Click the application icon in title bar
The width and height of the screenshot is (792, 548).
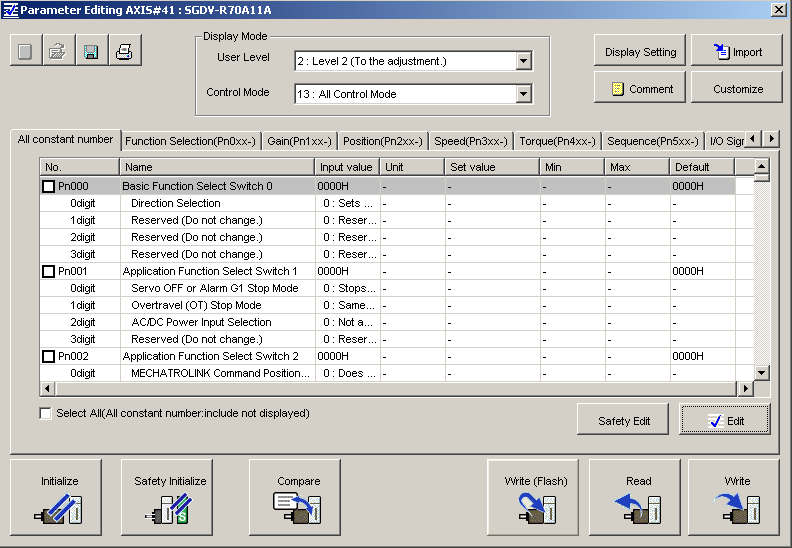(10, 10)
